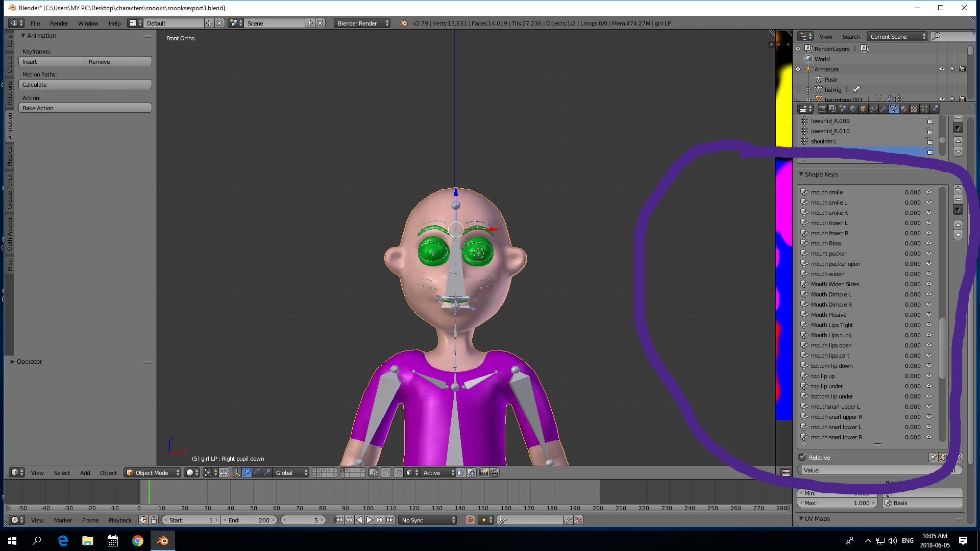The height and width of the screenshot is (551, 980).
Task: Open the World properties tab
Action: (853, 109)
